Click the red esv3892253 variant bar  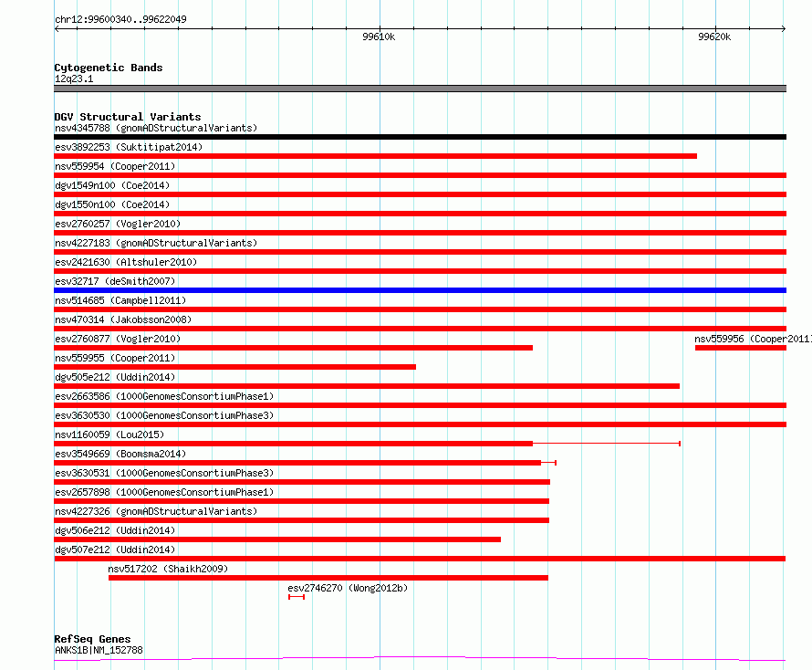(376, 156)
